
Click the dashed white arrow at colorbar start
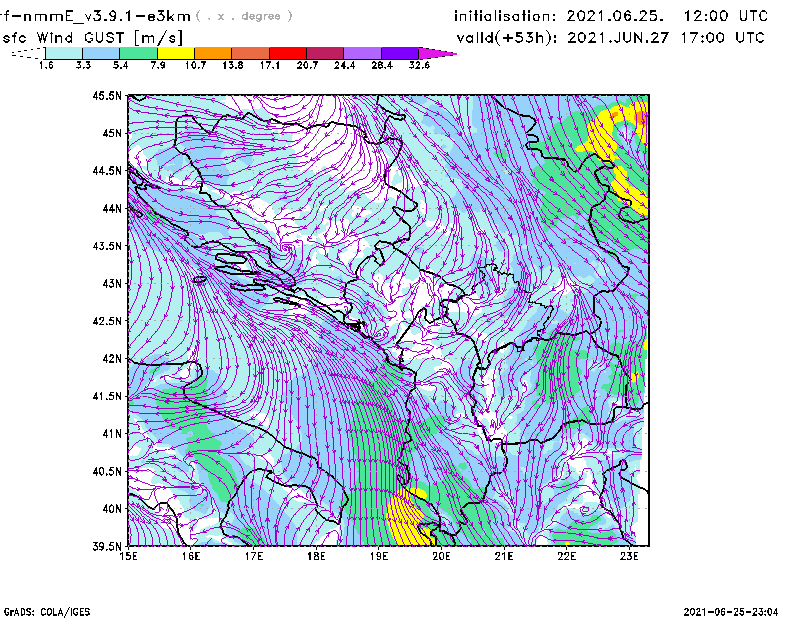tap(26, 53)
